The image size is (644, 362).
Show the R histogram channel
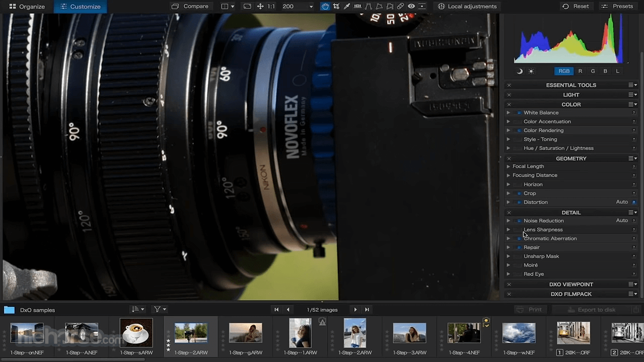(580, 71)
